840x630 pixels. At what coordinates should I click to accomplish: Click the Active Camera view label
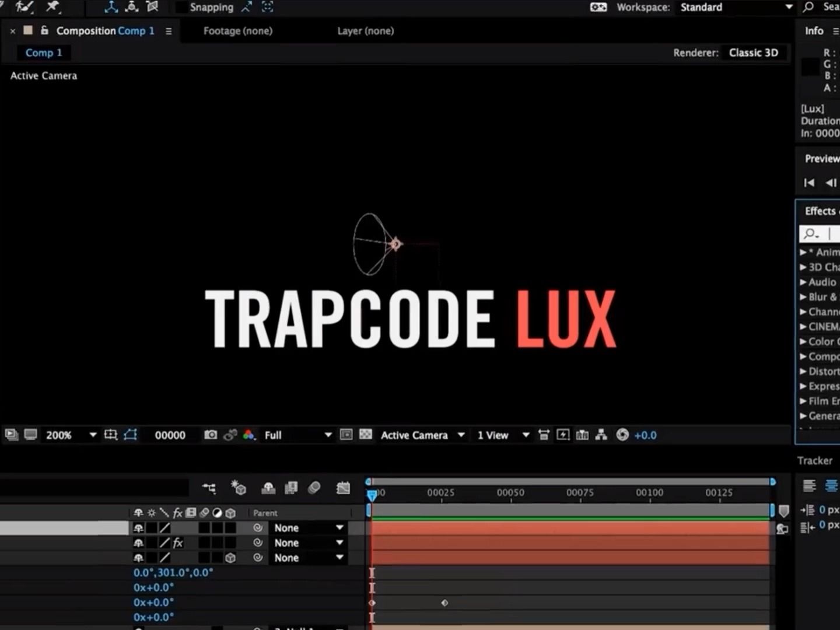44,76
